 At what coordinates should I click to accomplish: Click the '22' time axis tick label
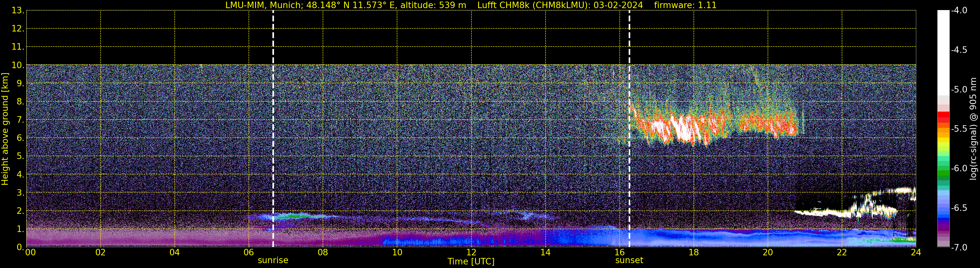(x=842, y=252)
